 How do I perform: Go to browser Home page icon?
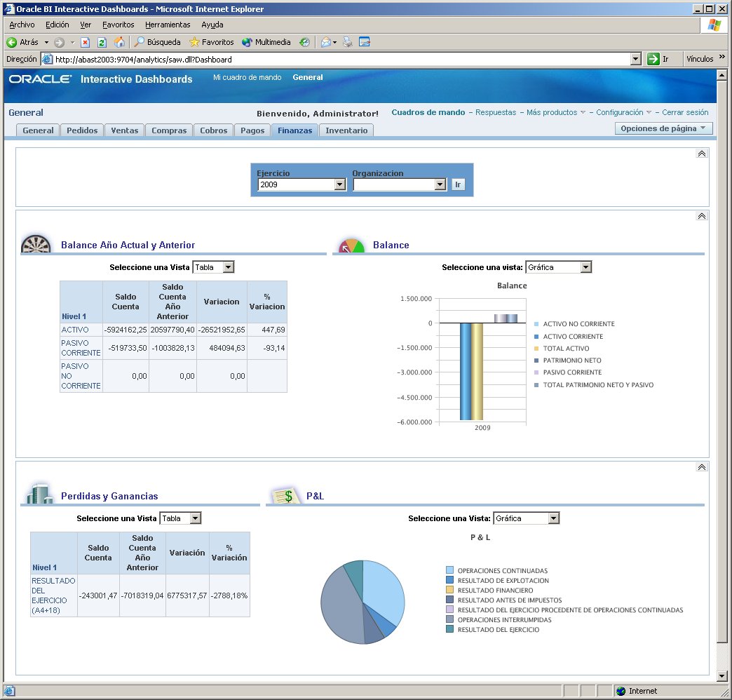119,42
